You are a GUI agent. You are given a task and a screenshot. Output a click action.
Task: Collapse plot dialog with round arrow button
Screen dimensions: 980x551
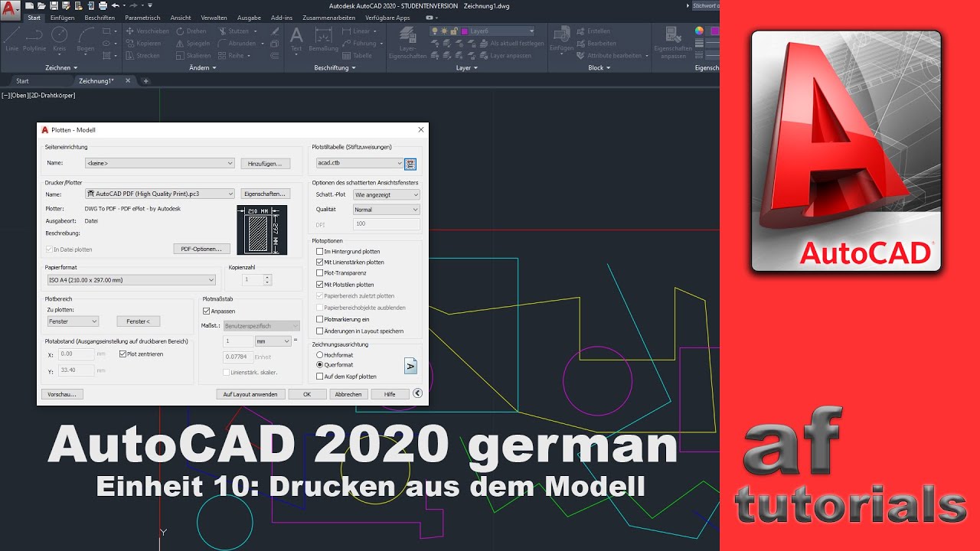[x=417, y=393]
